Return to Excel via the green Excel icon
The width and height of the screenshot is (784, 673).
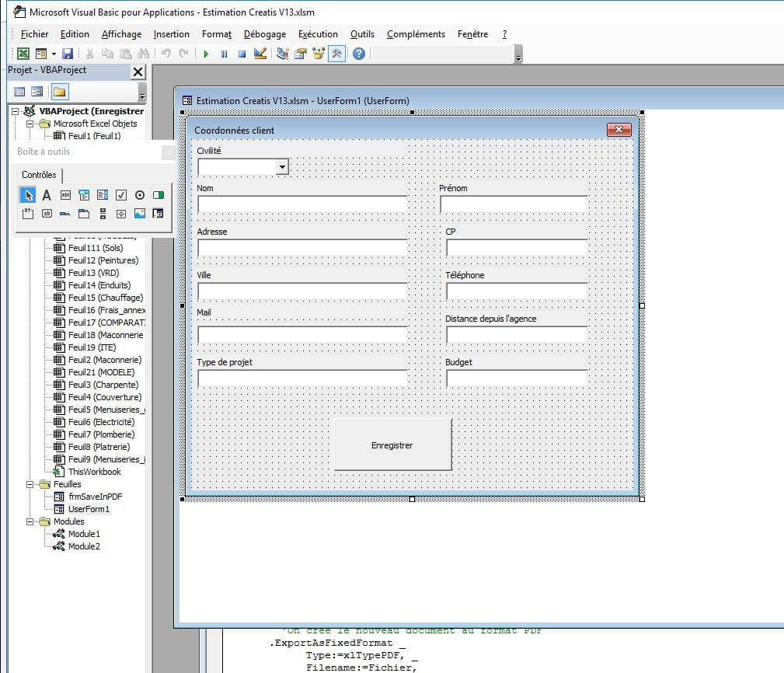(x=23, y=54)
